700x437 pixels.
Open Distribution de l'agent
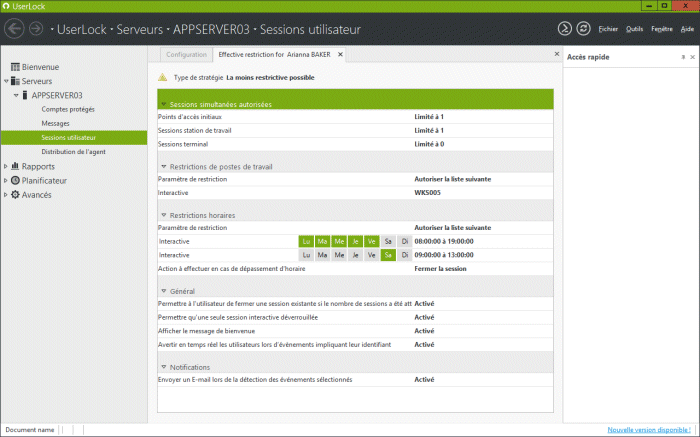point(74,152)
